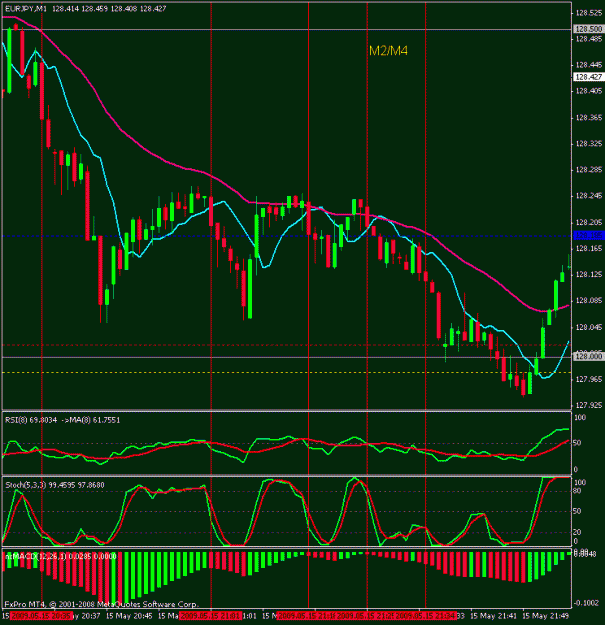Select the red dashed horizontal line near 128.000
This screenshot has width=605, height=625.
point(287,345)
